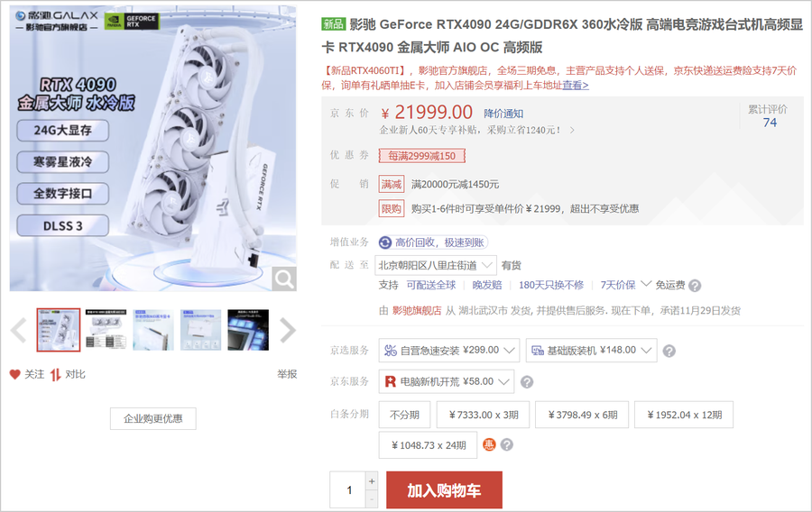812x512 pixels.
Task: Click the 加入购物车 add to cart button
Action: click(444, 489)
